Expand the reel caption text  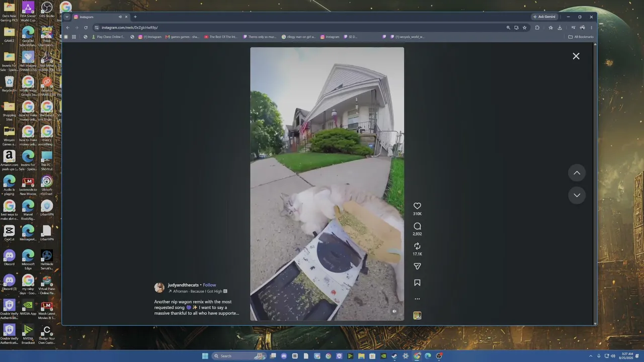pyautogui.click(x=197, y=307)
